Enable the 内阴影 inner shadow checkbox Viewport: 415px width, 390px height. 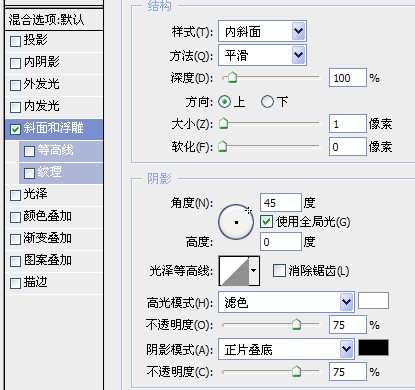15,63
